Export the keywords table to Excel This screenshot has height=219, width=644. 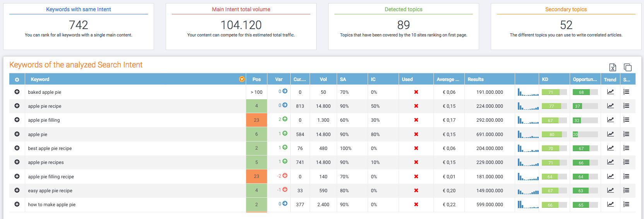tap(613, 67)
